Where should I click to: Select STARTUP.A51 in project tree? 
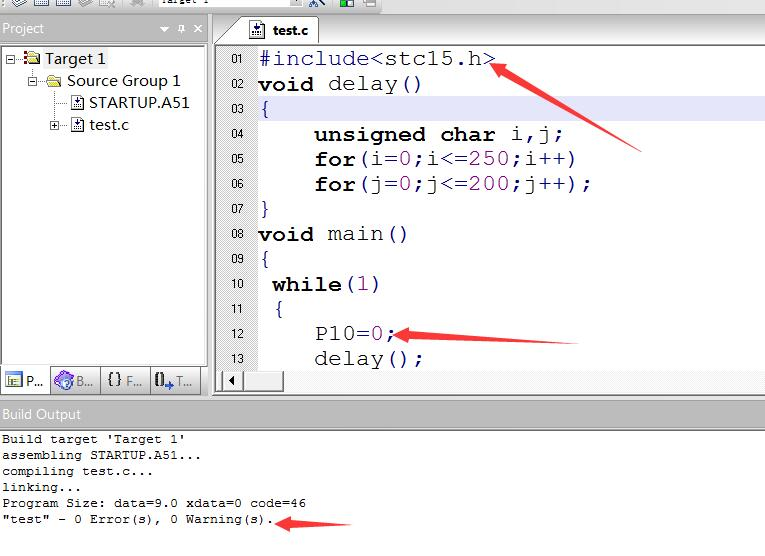tap(139, 103)
